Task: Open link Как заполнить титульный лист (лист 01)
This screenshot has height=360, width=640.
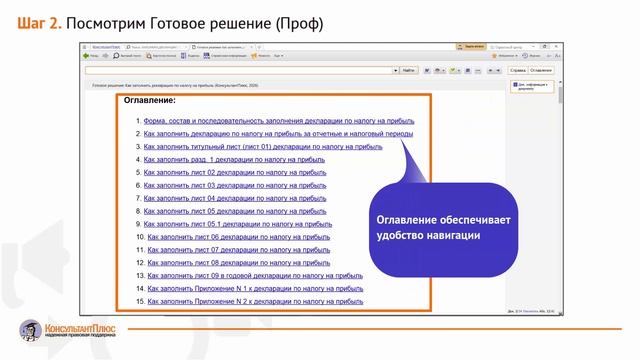Action: [263, 147]
